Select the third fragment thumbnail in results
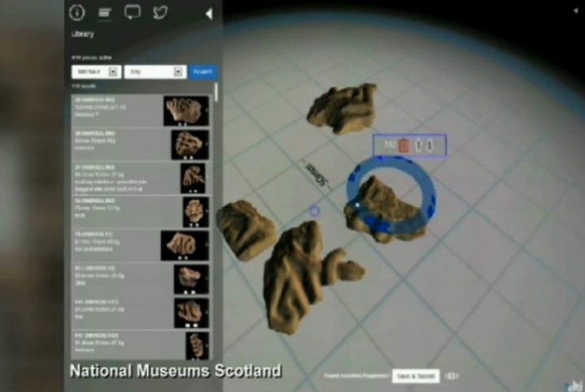 [x=193, y=179]
